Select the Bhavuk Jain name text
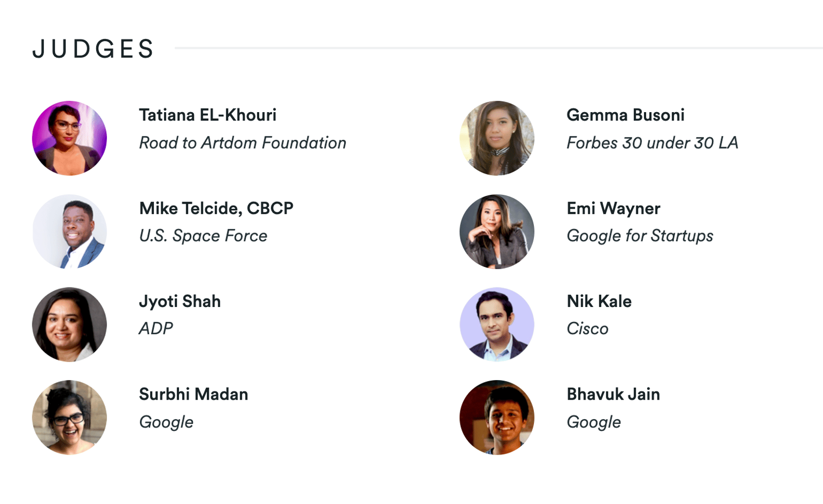This screenshot has height=504, width=823. [613, 394]
